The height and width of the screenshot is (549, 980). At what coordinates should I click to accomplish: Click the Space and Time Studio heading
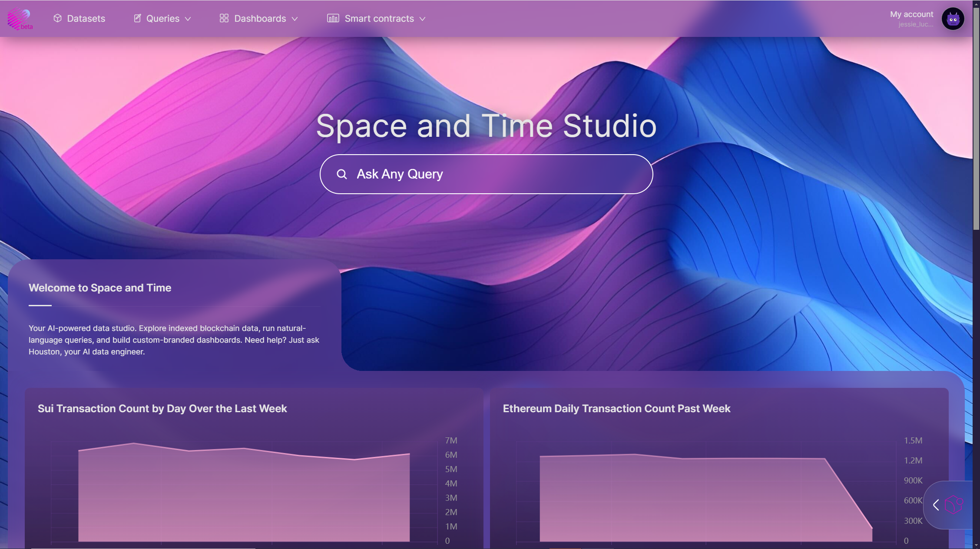(486, 126)
